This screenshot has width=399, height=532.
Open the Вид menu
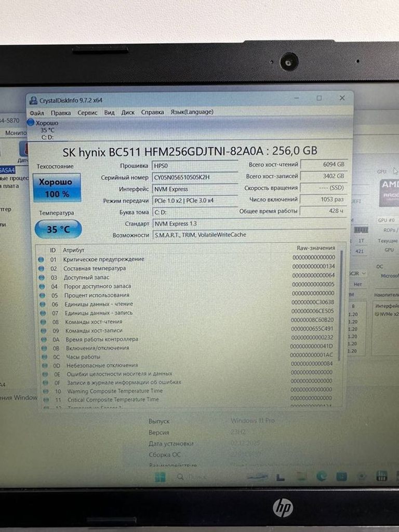tap(109, 112)
